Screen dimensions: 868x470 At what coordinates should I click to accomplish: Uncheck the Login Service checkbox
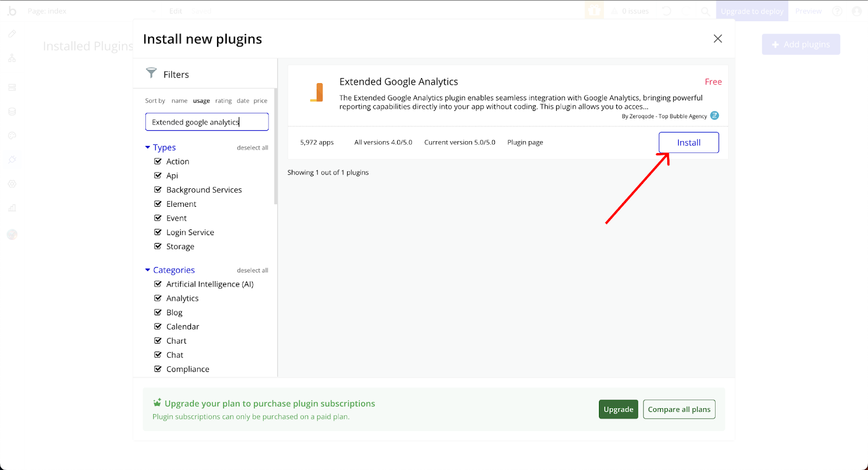158,232
